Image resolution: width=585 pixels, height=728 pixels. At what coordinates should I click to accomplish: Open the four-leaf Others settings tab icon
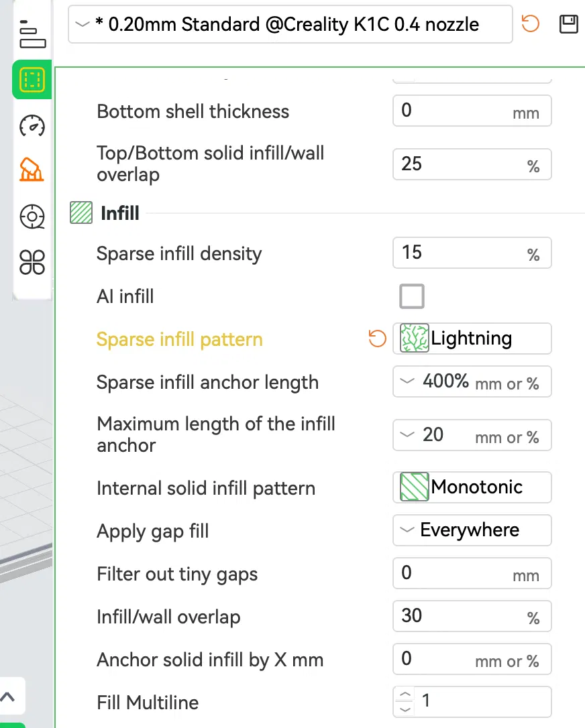[32, 261]
